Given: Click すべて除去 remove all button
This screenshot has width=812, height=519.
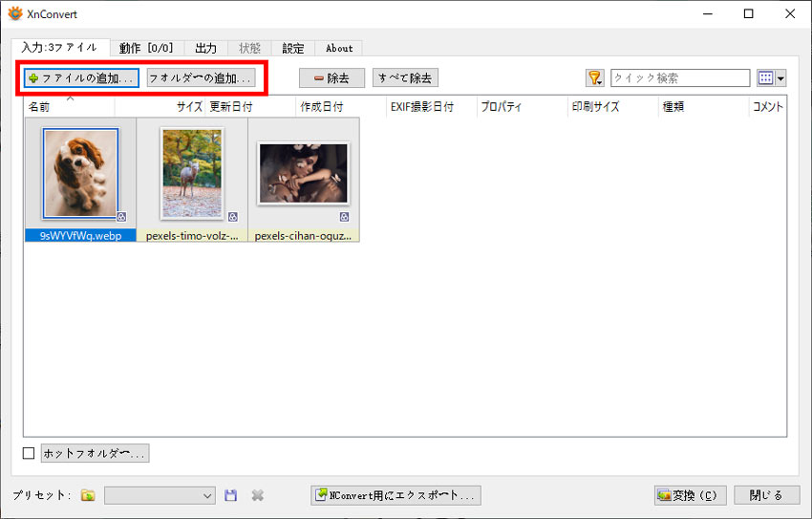Looking at the screenshot, I should (405, 78).
